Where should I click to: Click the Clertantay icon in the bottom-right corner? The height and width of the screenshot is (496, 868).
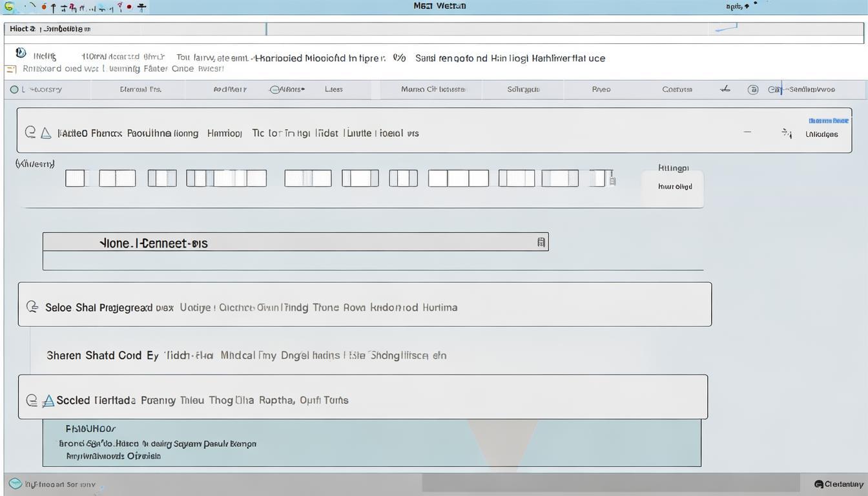point(819,484)
